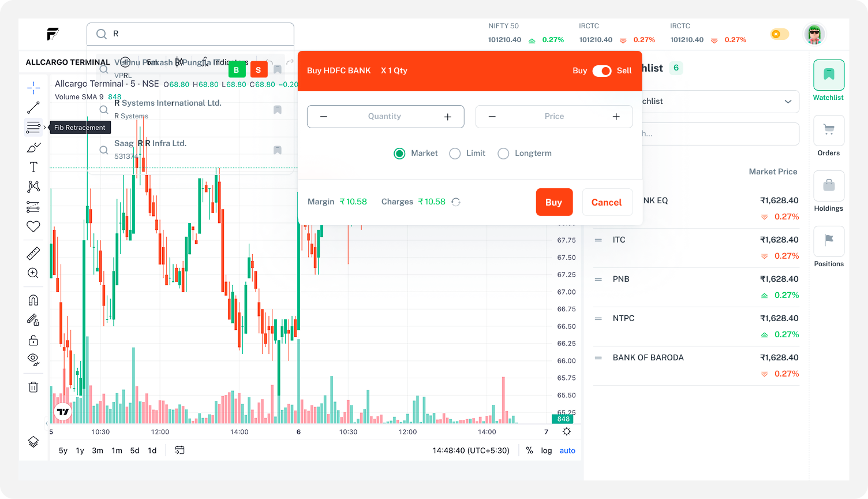Set chart range to 5d
The image size is (868, 499).
coord(134,450)
